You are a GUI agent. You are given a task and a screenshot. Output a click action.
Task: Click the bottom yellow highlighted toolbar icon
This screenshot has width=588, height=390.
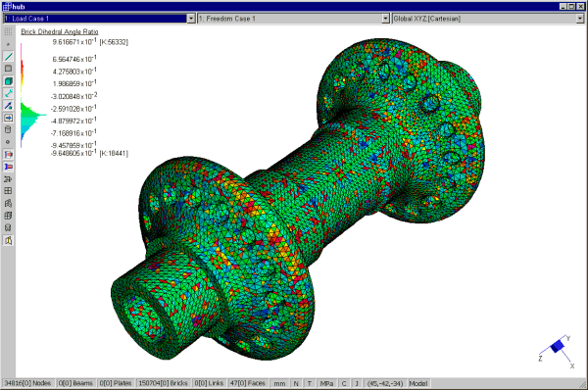click(x=8, y=240)
